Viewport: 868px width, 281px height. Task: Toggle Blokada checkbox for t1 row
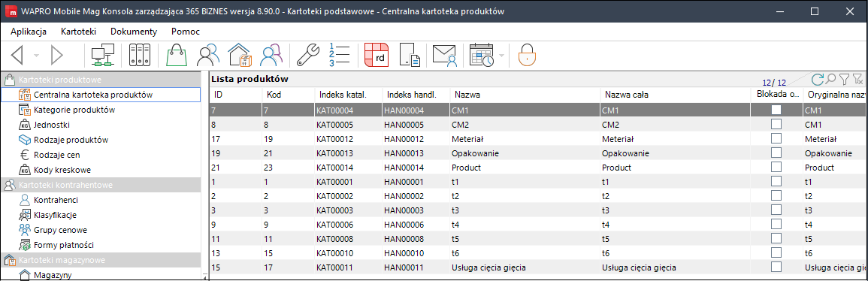point(776,181)
